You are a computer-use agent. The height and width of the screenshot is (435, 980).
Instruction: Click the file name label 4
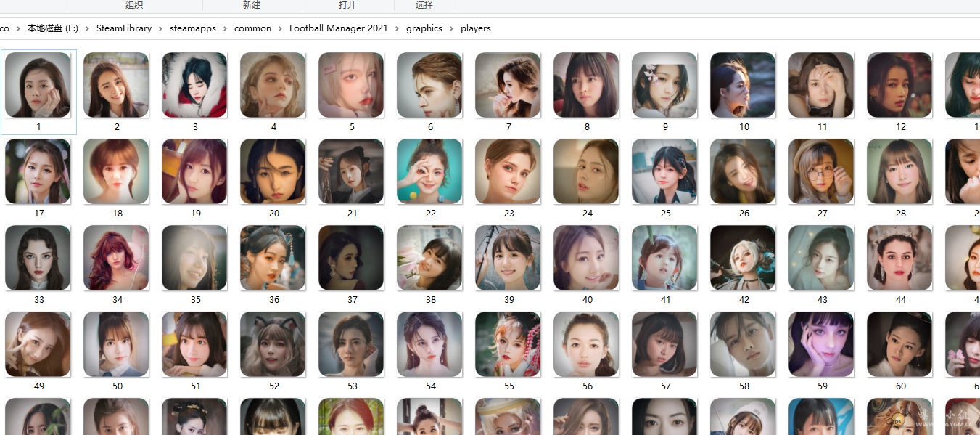click(273, 126)
